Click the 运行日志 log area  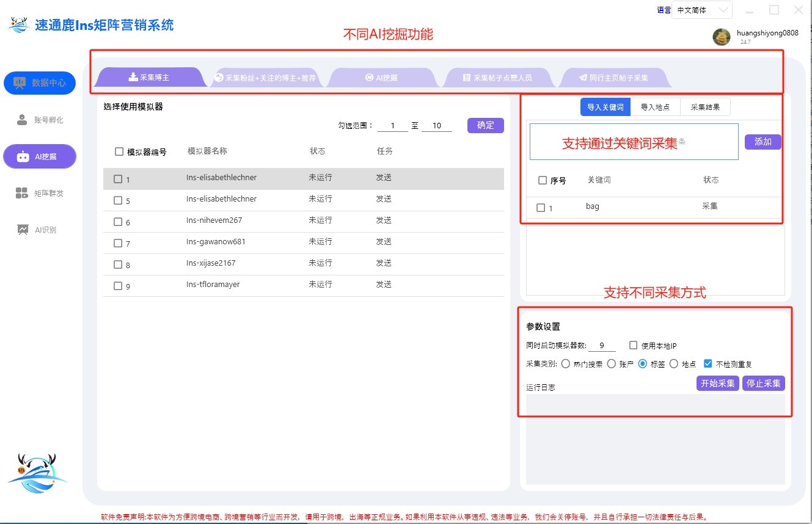click(x=656, y=440)
